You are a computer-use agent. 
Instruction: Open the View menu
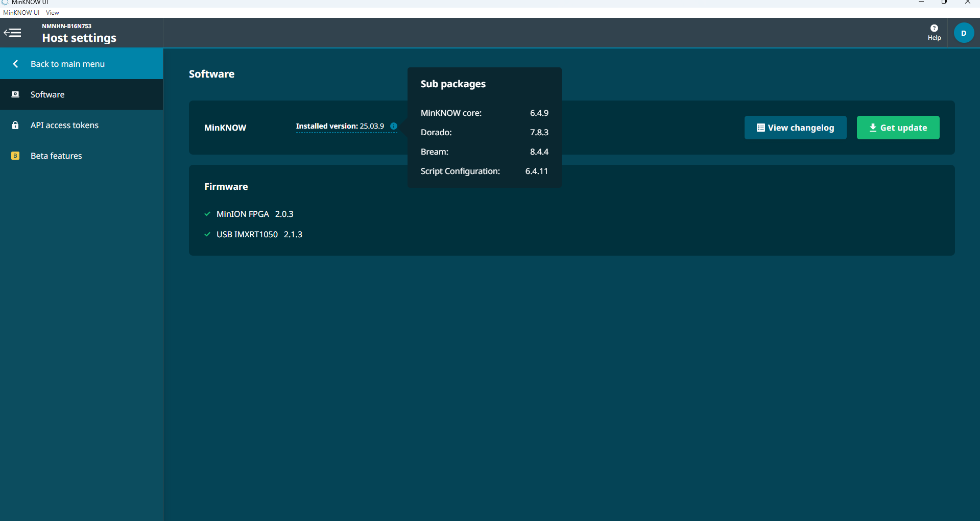pyautogui.click(x=52, y=13)
